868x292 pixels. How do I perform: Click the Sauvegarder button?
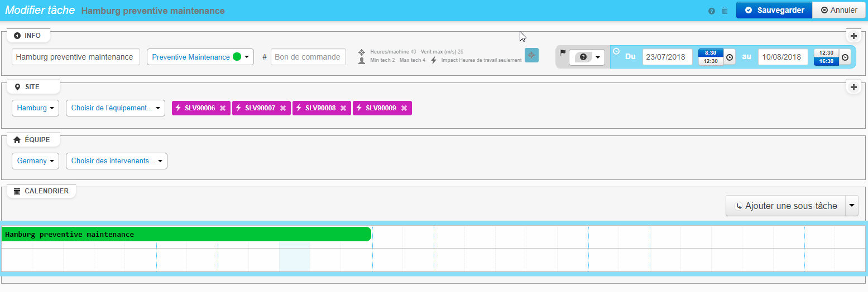tap(774, 10)
